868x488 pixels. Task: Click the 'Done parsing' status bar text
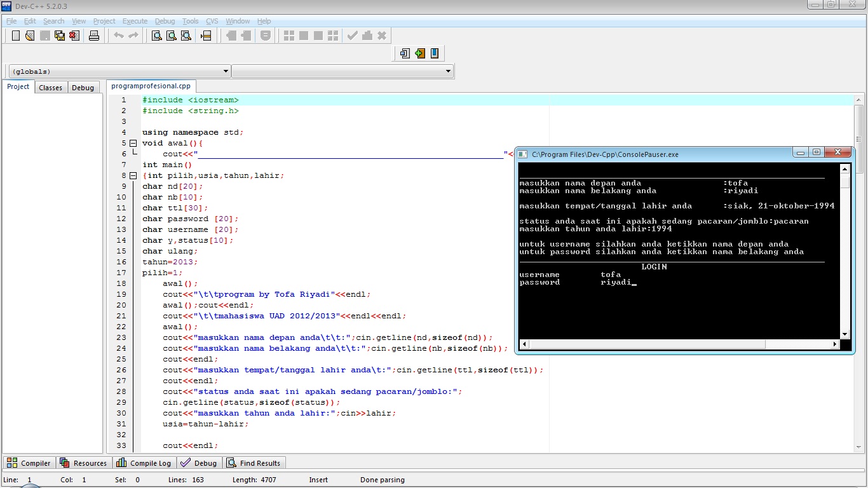[x=383, y=480]
